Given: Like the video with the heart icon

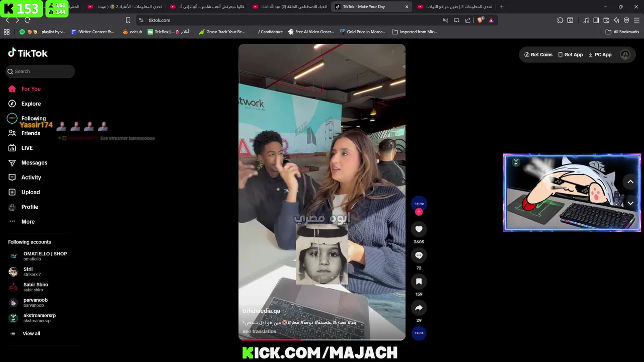Looking at the screenshot, I should tap(419, 229).
